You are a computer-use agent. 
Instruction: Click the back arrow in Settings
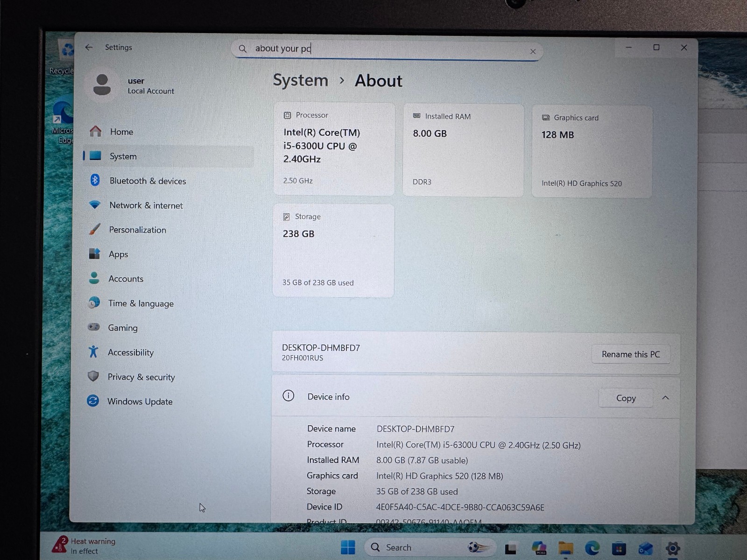[89, 47]
